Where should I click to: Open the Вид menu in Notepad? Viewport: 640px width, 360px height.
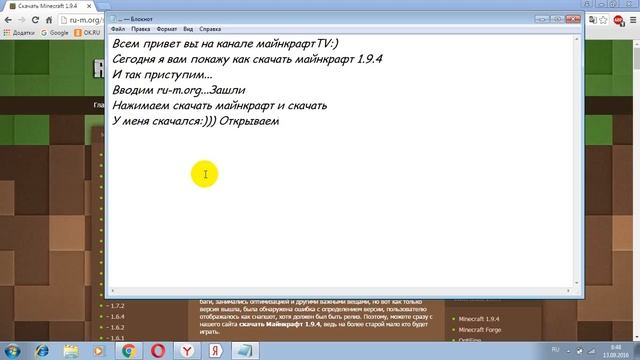188,29
